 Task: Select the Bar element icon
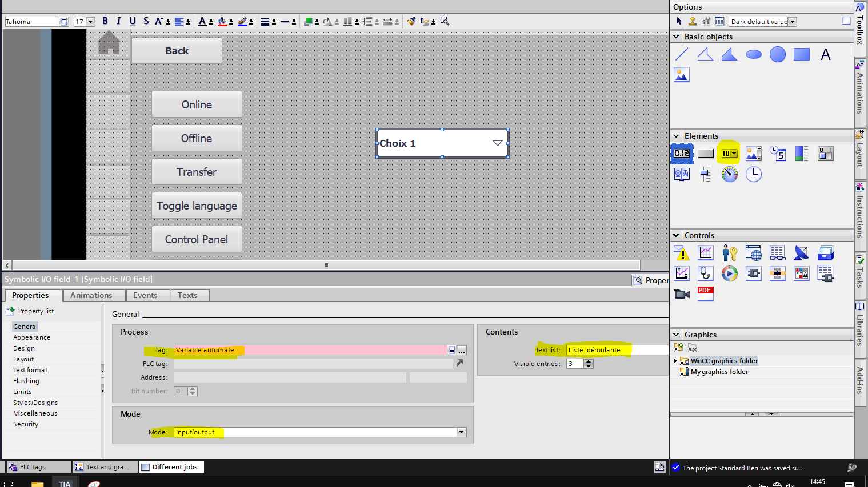click(801, 153)
